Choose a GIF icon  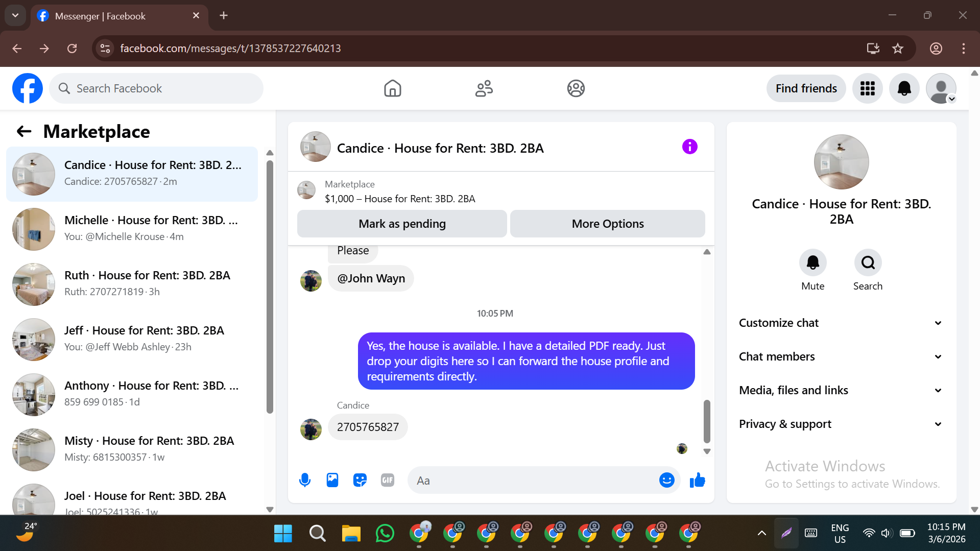click(388, 480)
